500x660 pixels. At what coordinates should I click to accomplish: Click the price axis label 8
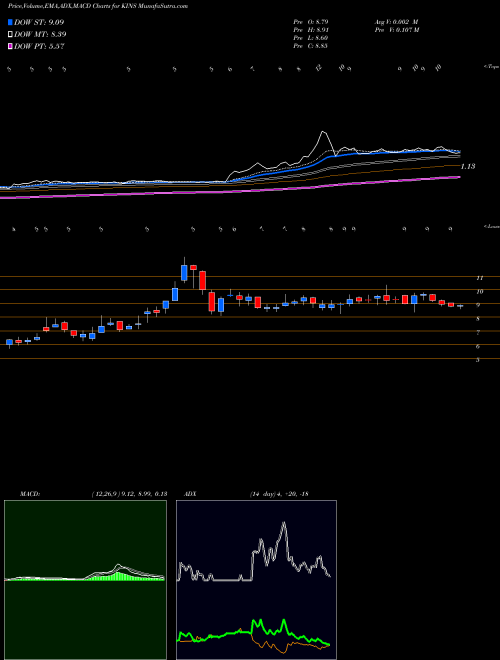pyautogui.click(x=477, y=319)
